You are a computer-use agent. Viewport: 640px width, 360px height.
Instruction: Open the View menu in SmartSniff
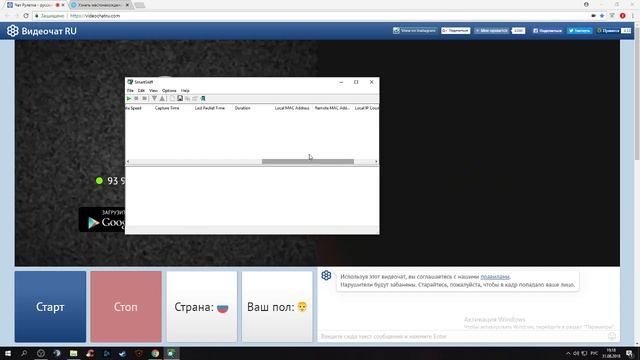click(x=153, y=91)
